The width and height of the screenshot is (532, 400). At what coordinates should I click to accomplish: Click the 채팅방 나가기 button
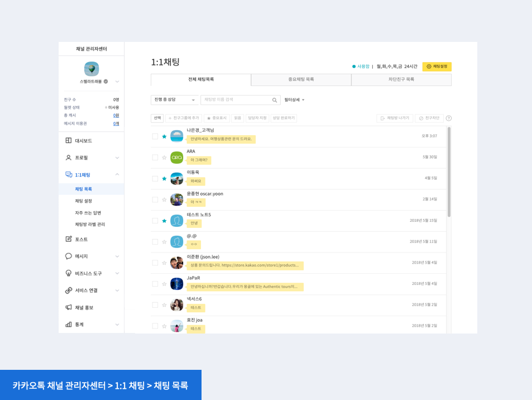[395, 118]
